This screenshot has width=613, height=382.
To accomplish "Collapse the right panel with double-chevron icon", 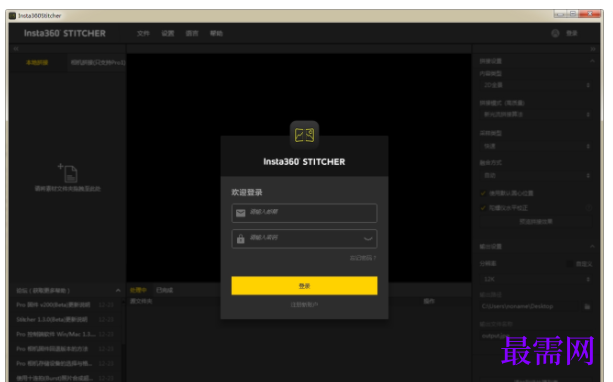I will click(x=593, y=49).
